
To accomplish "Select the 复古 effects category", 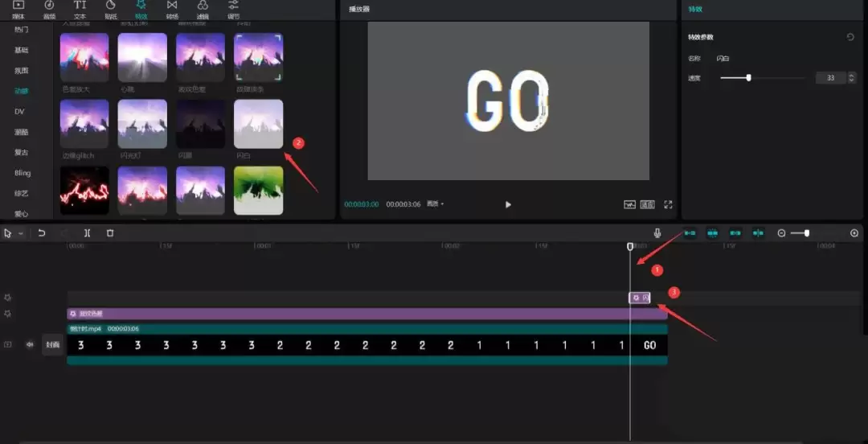I will pos(21,152).
